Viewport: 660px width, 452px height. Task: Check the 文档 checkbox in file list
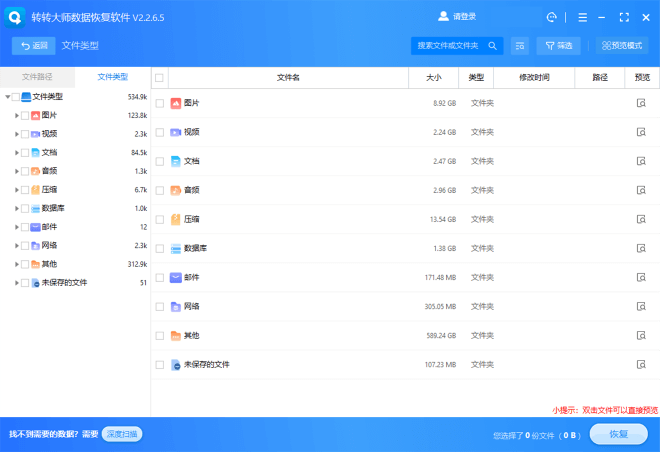pos(160,161)
